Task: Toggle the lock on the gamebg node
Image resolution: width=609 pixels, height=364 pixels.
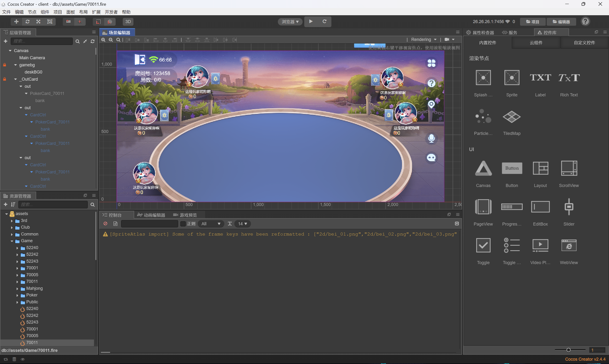Action: tap(5, 65)
